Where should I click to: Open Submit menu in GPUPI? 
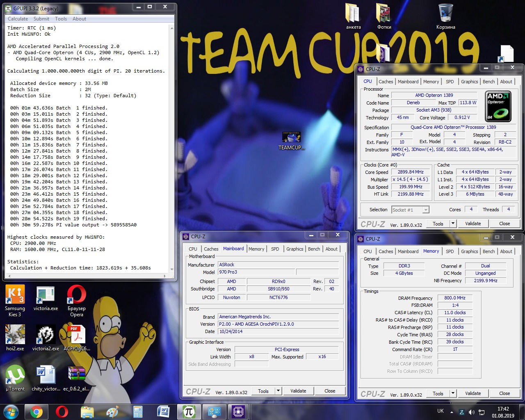pos(41,18)
